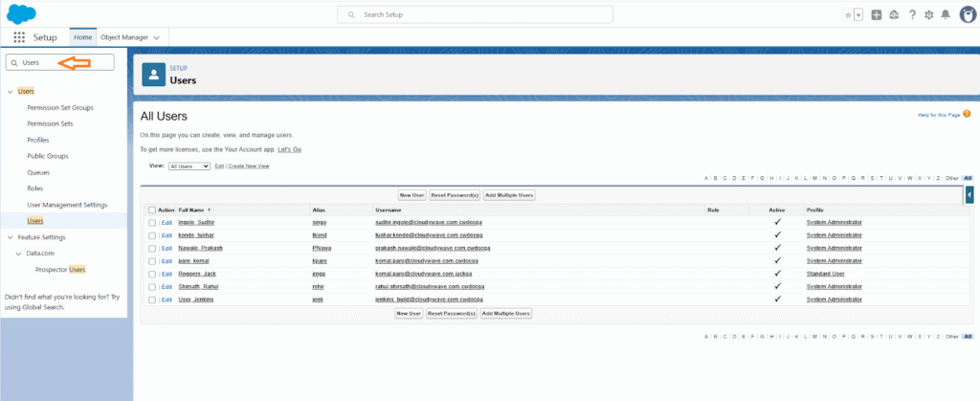Click the question mark help icon
Image resolution: width=980 pixels, height=401 pixels.
[912, 14]
